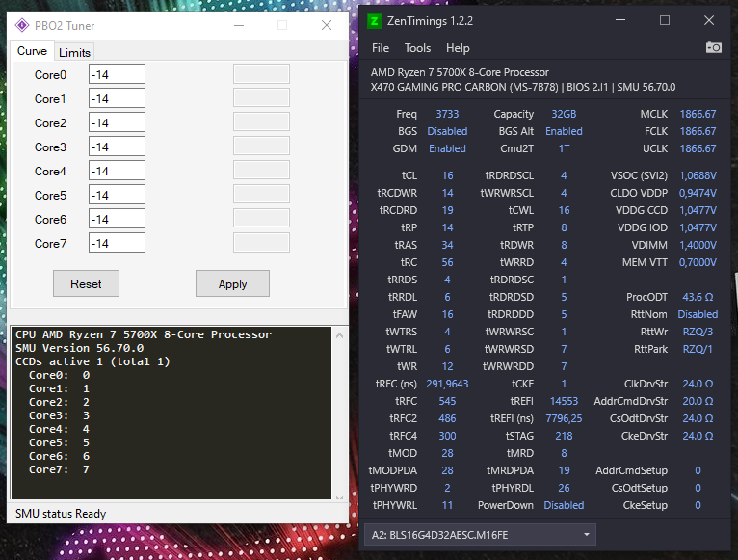Image resolution: width=738 pixels, height=560 pixels.
Task: Click the BGS value Disabled
Action: [447, 131]
